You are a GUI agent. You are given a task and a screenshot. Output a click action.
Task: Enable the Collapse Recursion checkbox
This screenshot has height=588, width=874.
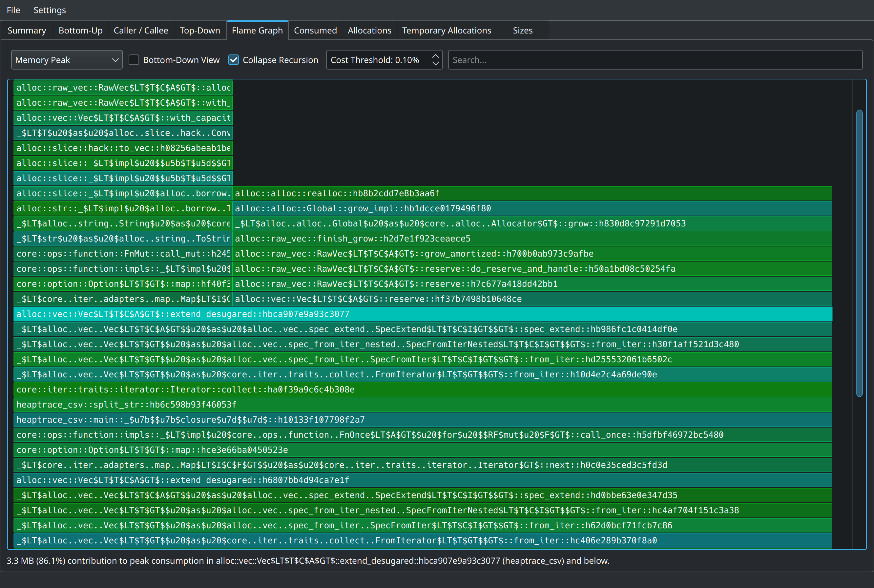coord(233,60)
